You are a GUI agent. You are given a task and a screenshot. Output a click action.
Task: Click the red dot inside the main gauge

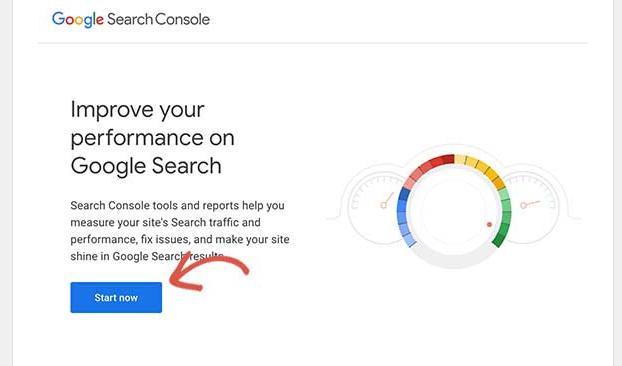point(489,224)
